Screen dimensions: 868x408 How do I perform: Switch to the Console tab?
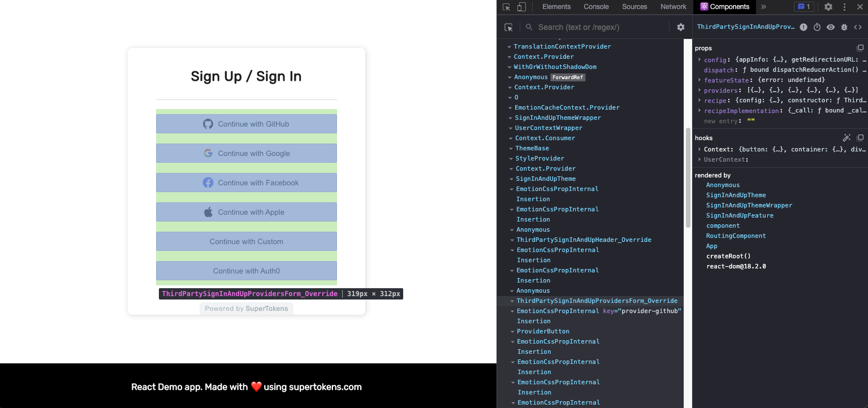click(x=595, y=7)
